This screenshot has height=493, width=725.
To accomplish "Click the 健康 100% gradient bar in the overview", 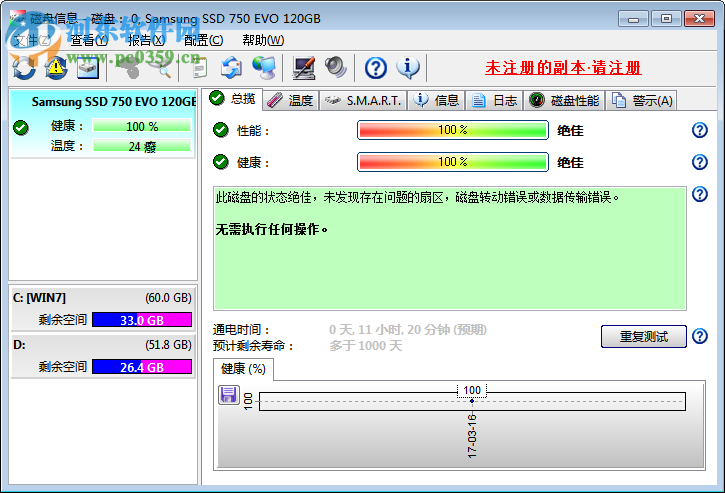I will (x=453, y=162).
